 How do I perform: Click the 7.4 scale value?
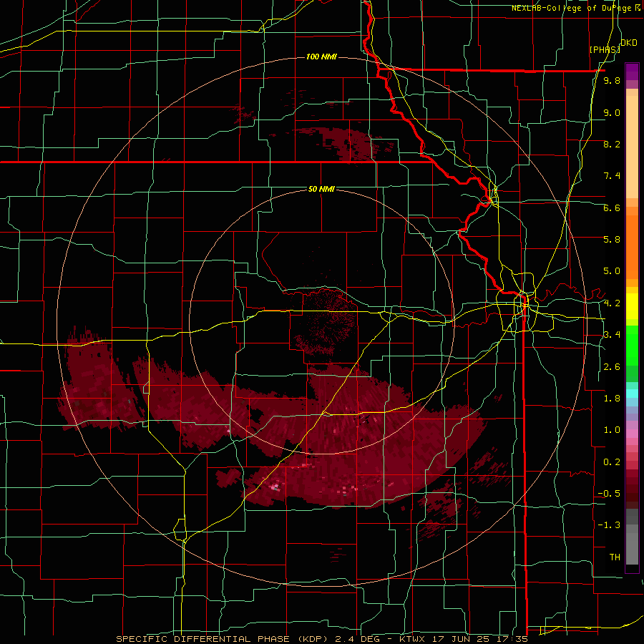pos(612,176)
